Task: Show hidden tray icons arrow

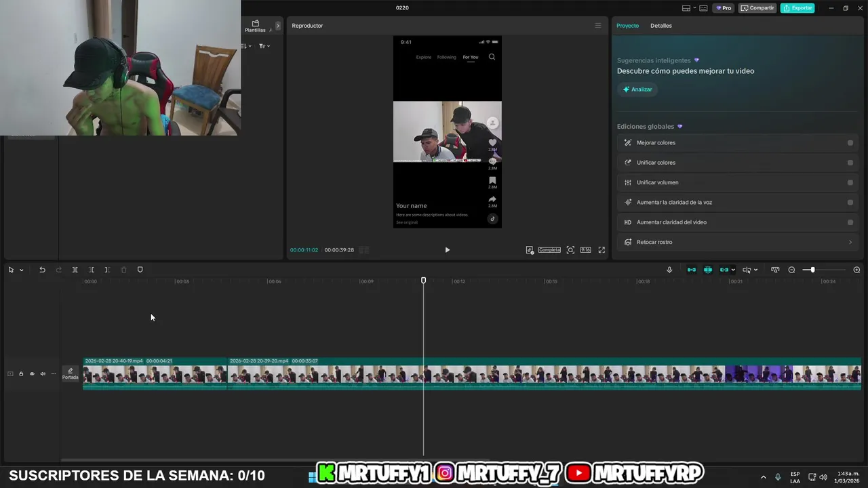Action: pyautogui.click(x=763, y=477)
